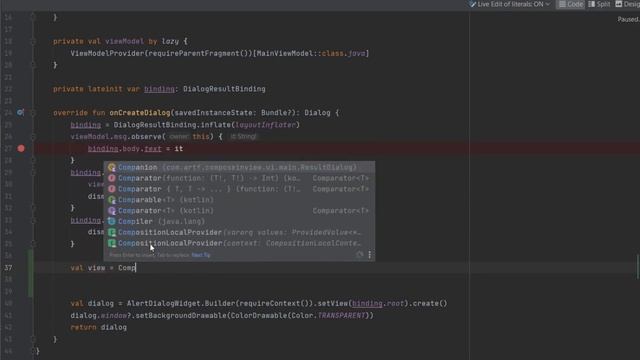Click the MainViewModel::class.java reference
640x360 pixels.
coord(311,53)
